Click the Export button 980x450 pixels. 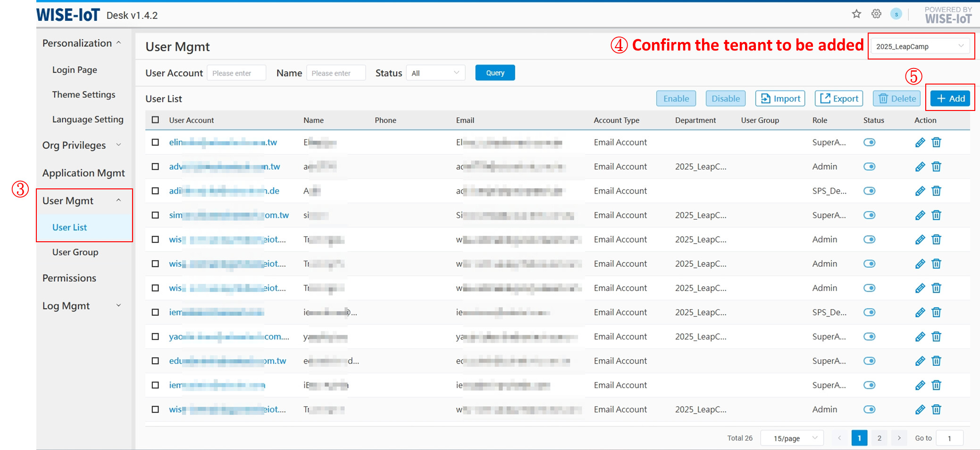(839, 98)
